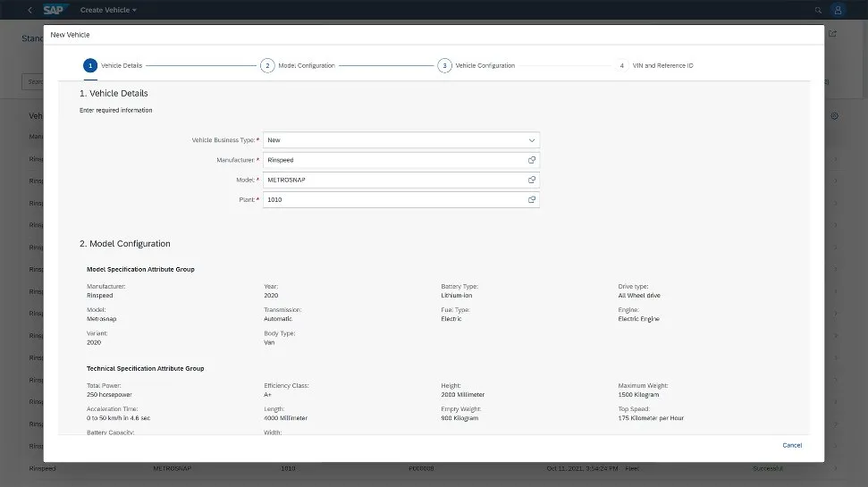Open value help for the Model field

pyautogui.click(x=531, y=180)
